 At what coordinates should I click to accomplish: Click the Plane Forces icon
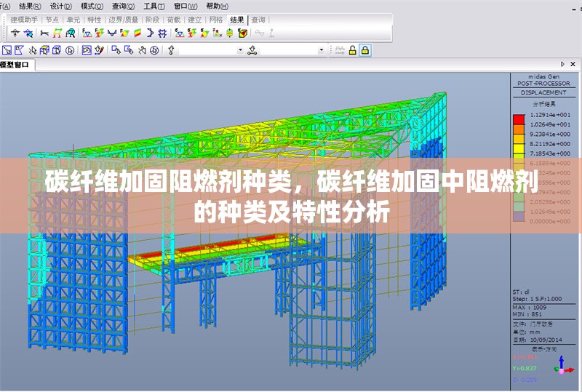(124, 33)
